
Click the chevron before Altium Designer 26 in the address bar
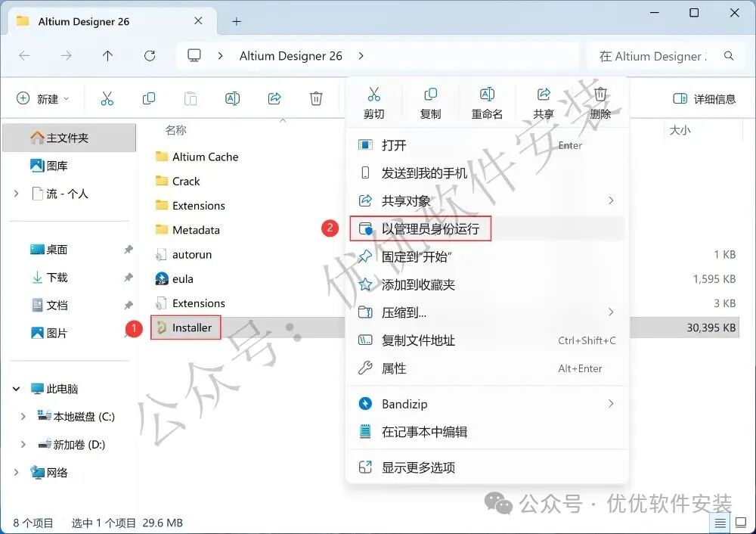pyautogui.click(x=220, y=56)
